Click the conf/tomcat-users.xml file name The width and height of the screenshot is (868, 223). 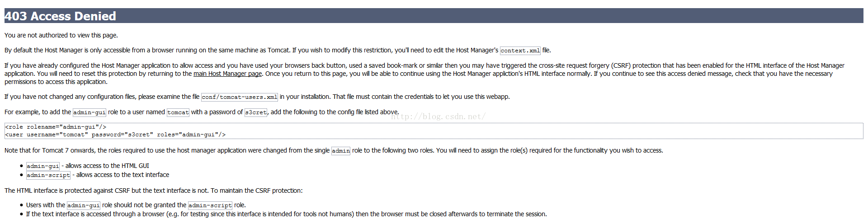pos(240,97)
